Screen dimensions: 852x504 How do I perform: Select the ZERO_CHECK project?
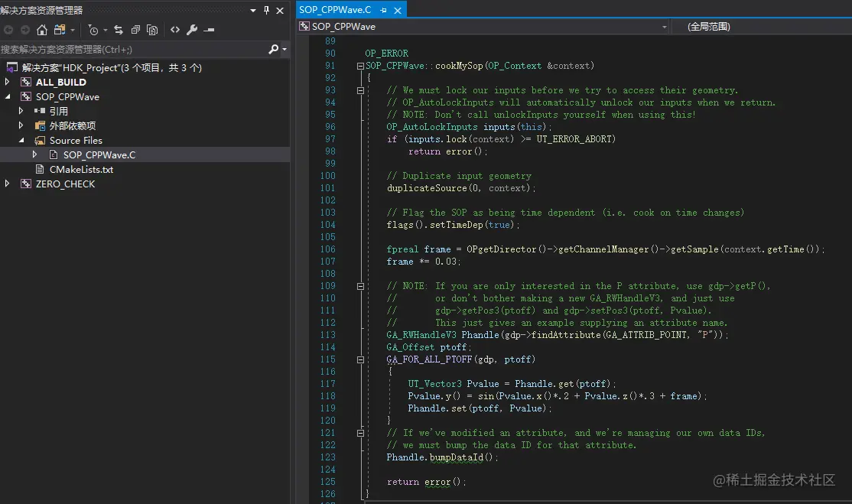pos(65,184)
